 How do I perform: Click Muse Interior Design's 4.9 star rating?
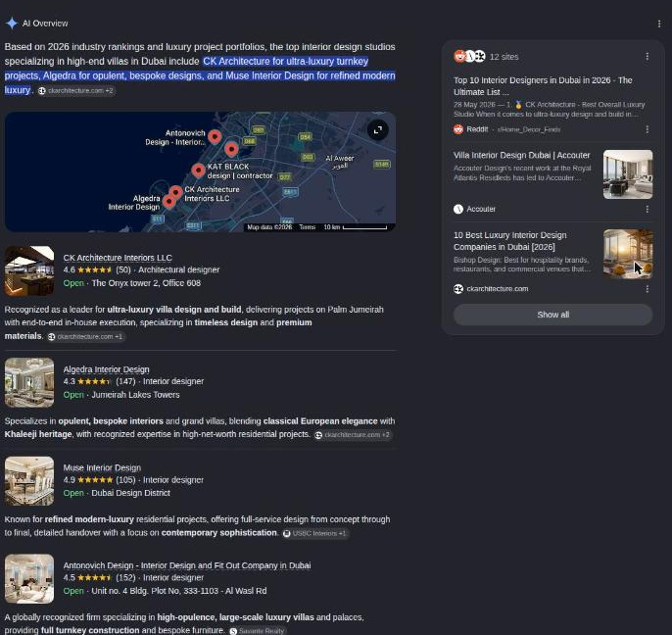pos(88,480)
